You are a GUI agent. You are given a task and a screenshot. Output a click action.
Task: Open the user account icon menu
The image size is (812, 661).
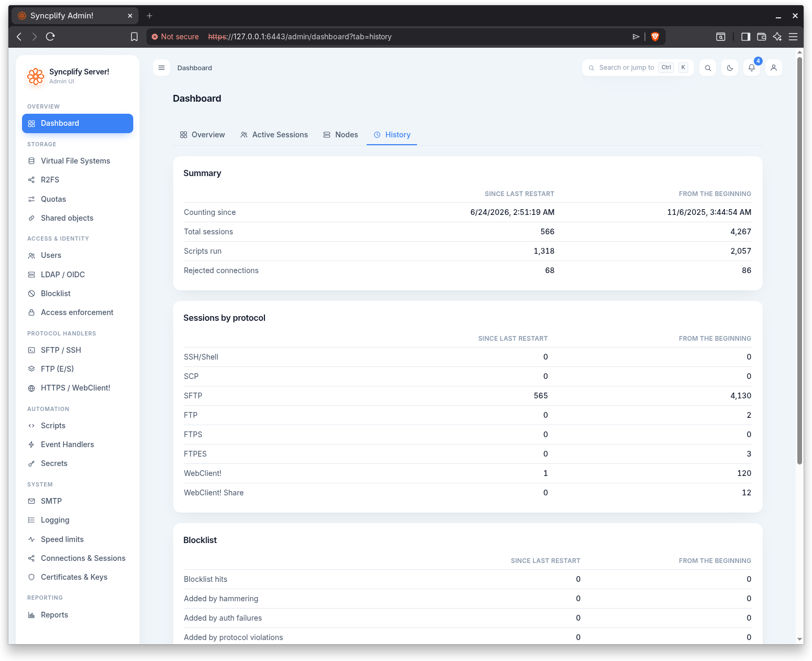(774, 68)
